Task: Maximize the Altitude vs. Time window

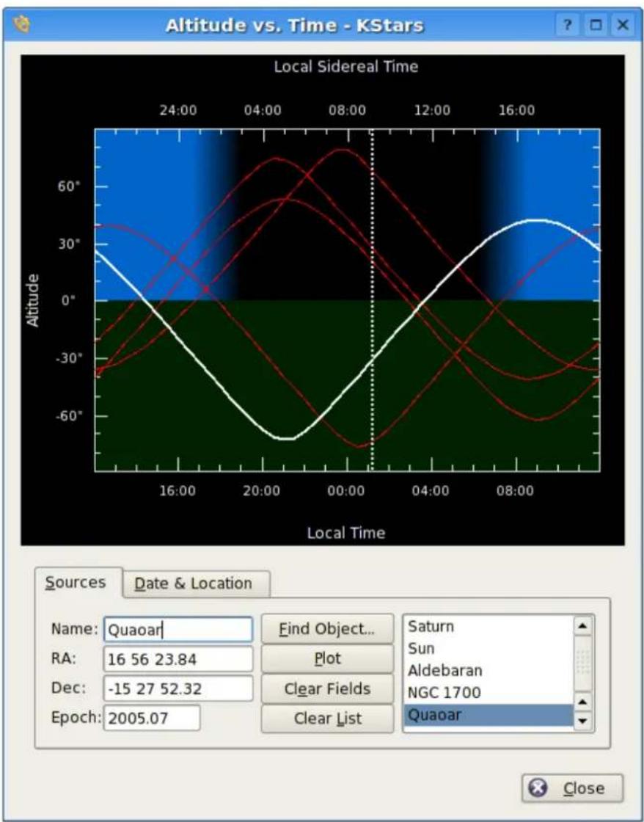Action: pyautogui.click(x=596, y=25)
